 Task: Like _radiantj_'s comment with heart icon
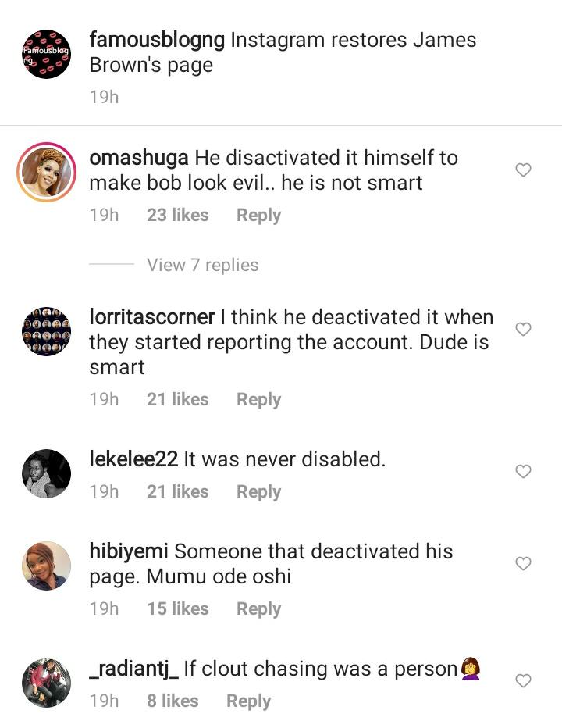coord(524,680)
